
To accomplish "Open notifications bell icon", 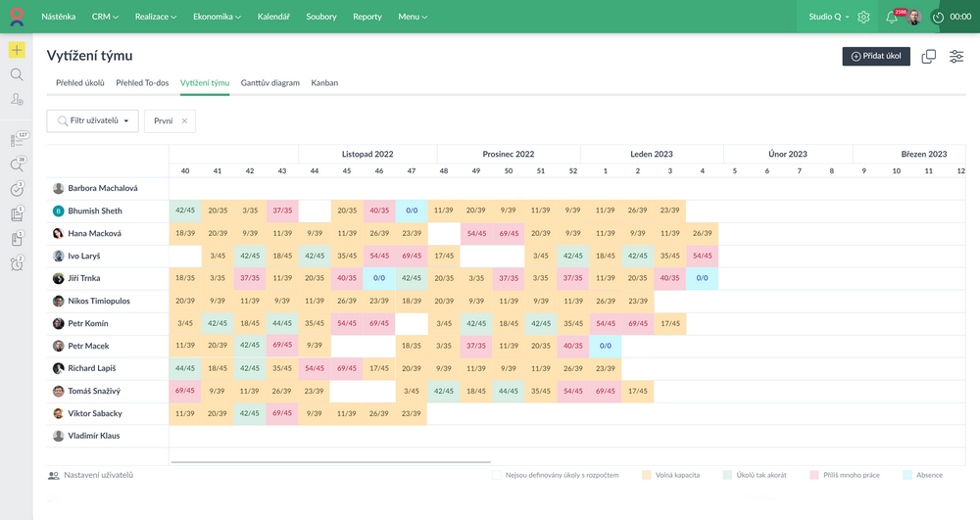I will (x=892, y=17).
